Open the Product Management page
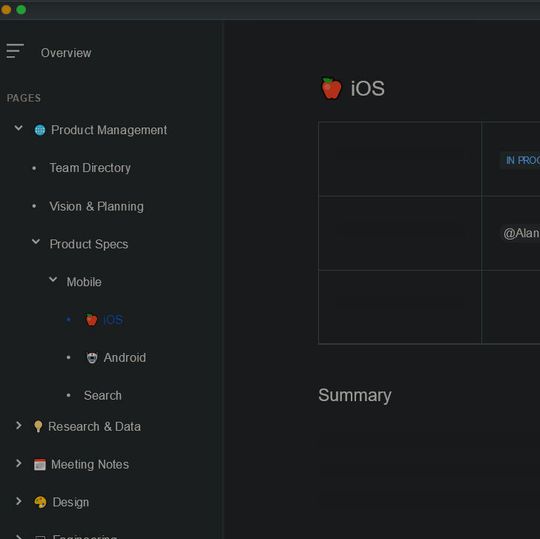 tap(109, 130)
